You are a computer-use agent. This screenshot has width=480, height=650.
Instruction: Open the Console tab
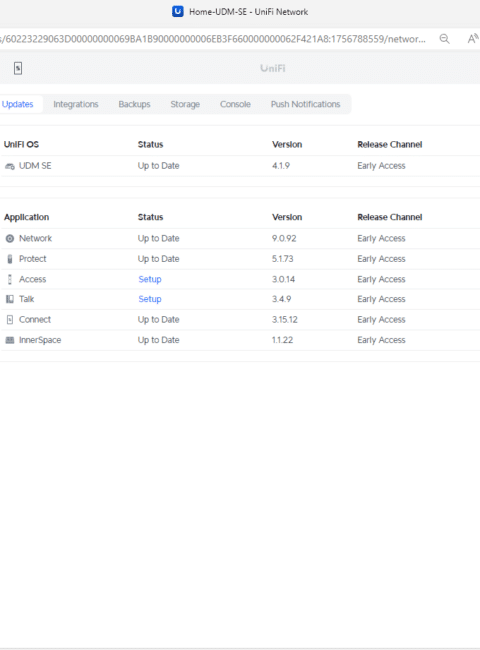235,104
